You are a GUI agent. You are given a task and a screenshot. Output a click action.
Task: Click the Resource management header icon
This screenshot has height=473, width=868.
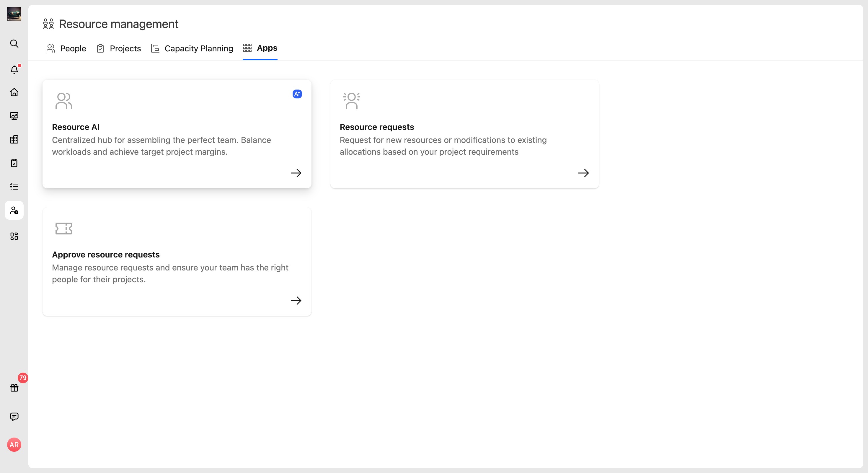(x=48, y=24)
